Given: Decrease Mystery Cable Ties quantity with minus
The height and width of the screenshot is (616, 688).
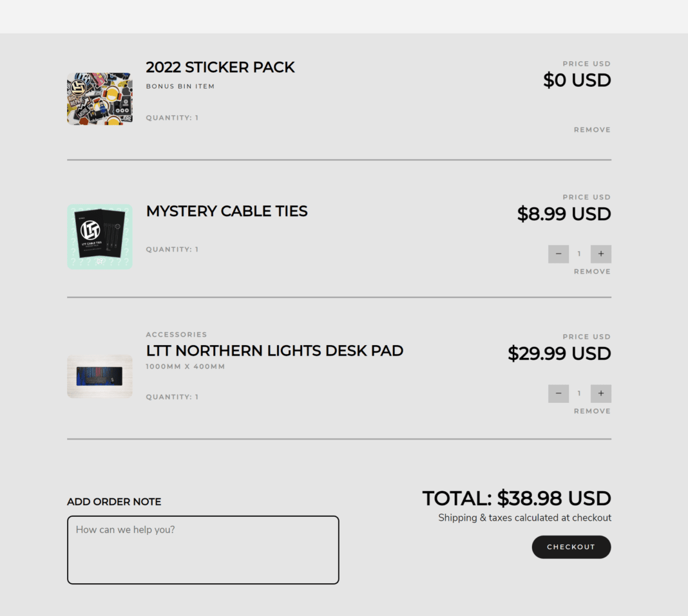Looking at the screenshot, I should tap(559, 254).
